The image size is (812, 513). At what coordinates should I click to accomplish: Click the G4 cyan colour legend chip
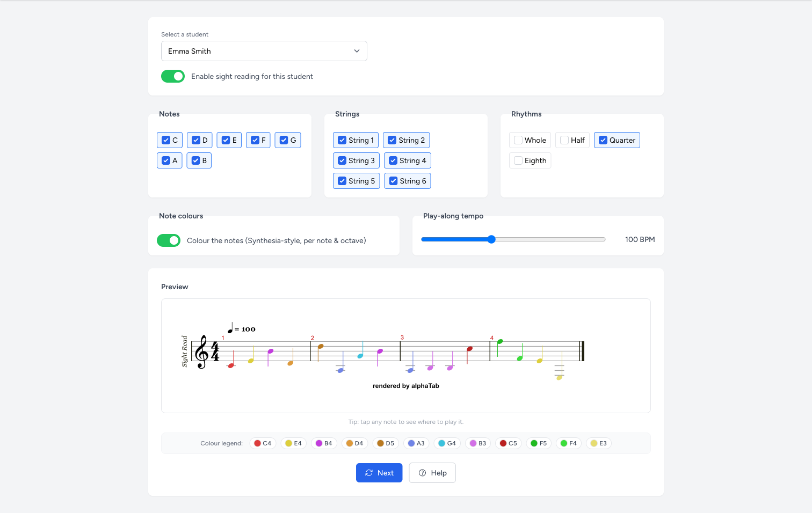(x=447, y=443)
